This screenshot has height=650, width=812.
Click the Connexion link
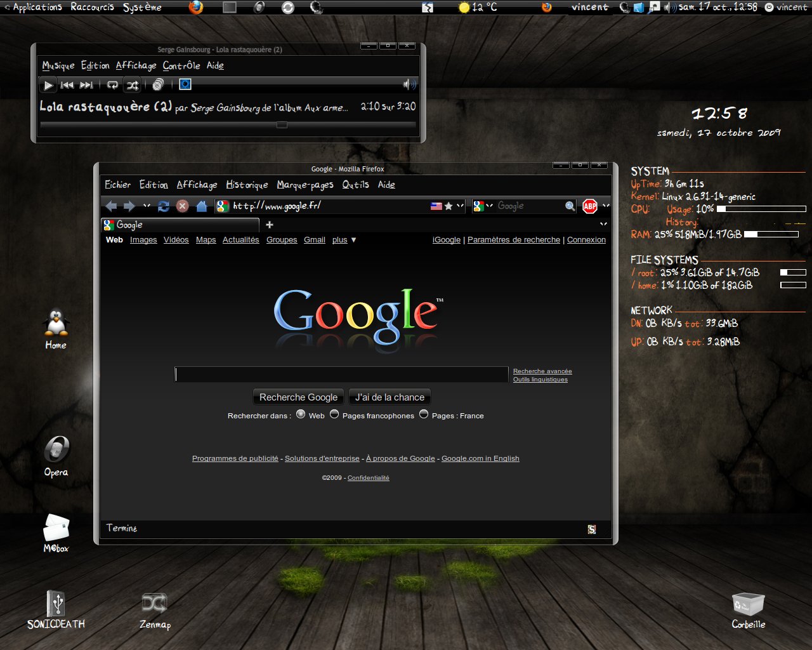[586, 240]
